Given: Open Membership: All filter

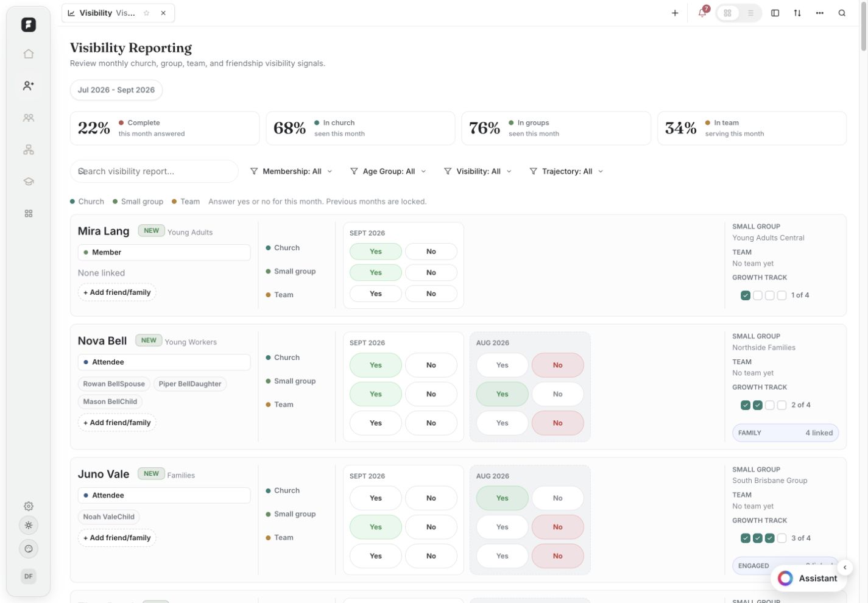Looking at the screenshot, I should [x=292, y=171].
